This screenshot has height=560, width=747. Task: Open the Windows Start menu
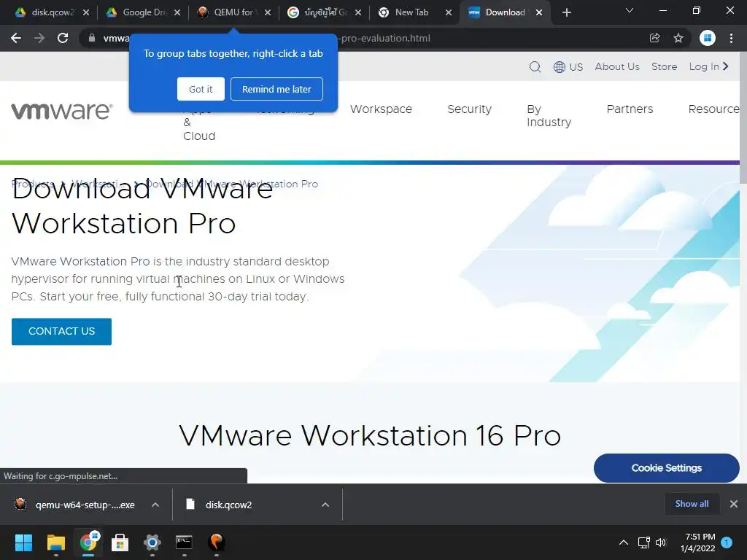coord(23,542)
